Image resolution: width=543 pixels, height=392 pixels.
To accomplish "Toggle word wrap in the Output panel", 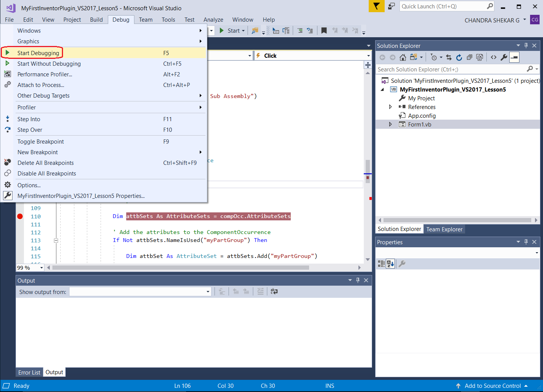I will point(274,292).
